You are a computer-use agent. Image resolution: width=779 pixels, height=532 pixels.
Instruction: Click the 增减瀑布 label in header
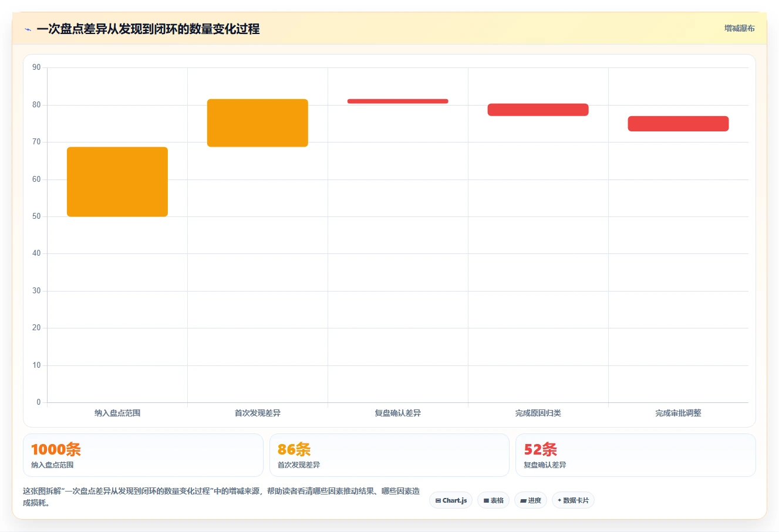point(739,28)
